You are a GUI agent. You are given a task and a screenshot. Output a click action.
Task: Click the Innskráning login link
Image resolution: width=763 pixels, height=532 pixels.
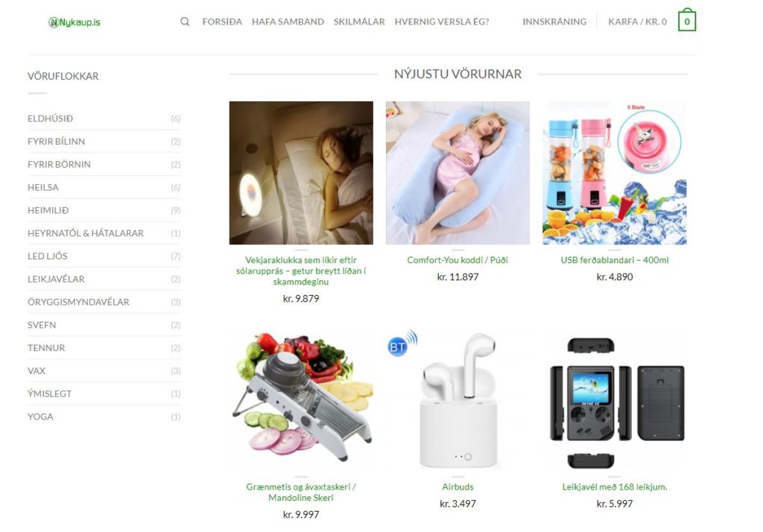[x=554, y=22]
